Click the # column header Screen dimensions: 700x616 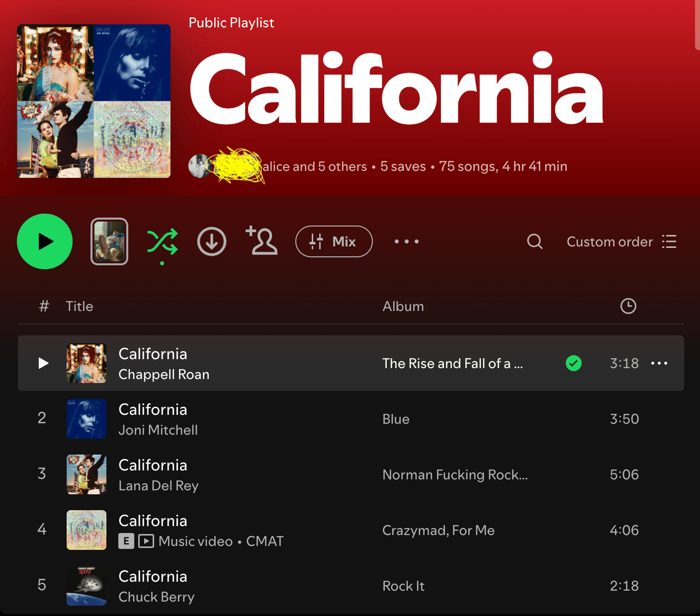tap(44, 307)
